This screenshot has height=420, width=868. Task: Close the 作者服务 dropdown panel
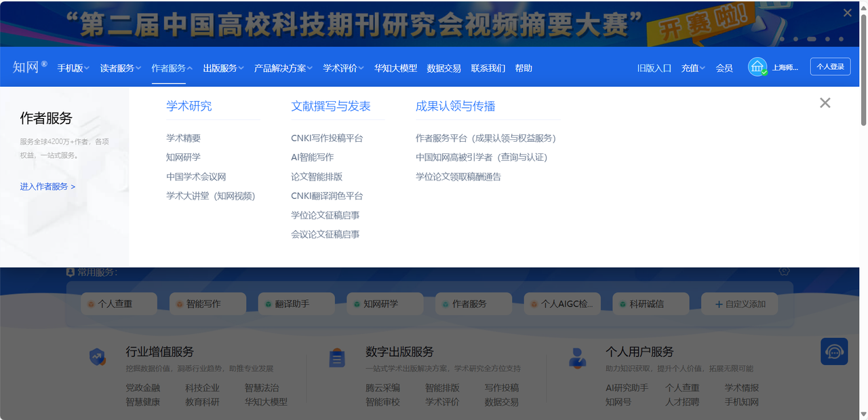tap(825, 103)
